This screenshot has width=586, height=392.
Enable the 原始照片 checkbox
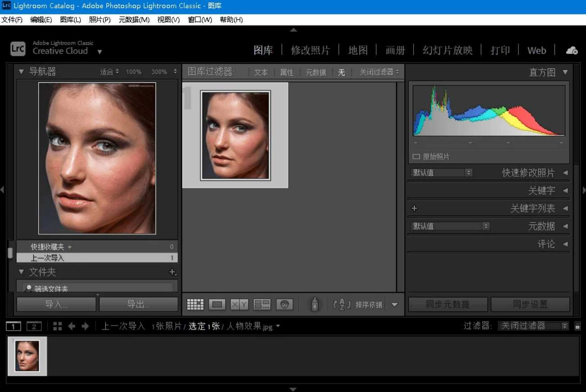(x=416, y=156)
